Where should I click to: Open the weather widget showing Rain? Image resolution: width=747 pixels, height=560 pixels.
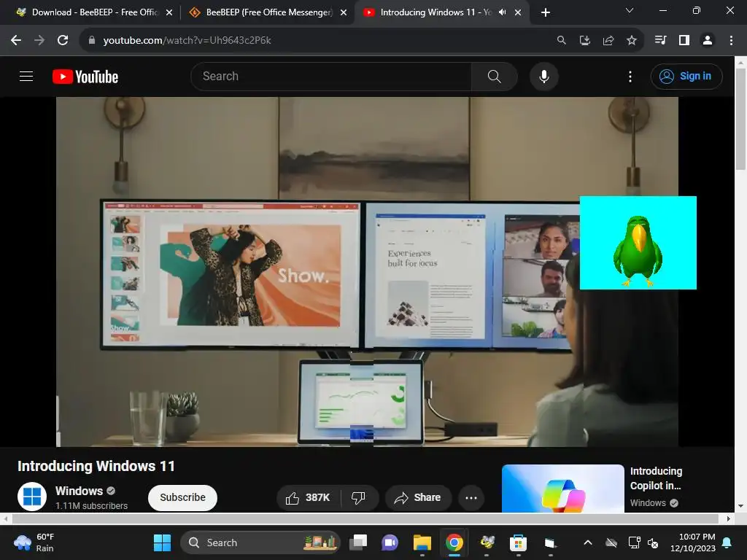pos(34,542)
